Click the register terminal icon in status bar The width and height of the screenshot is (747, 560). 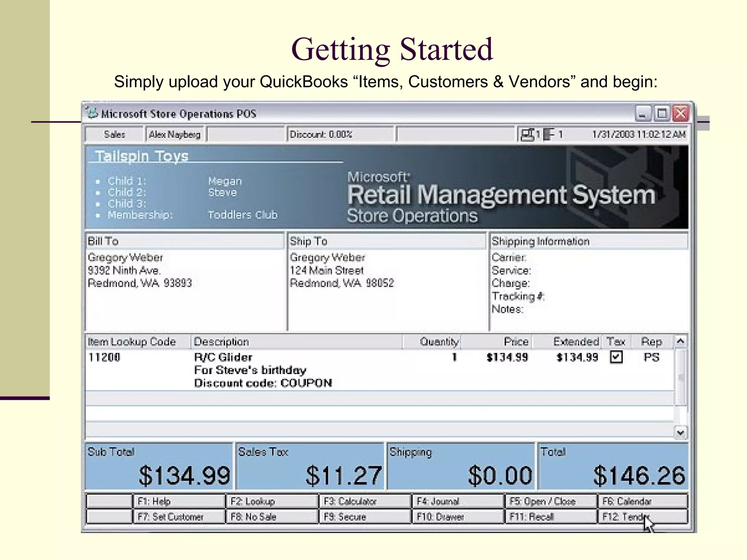527,135
